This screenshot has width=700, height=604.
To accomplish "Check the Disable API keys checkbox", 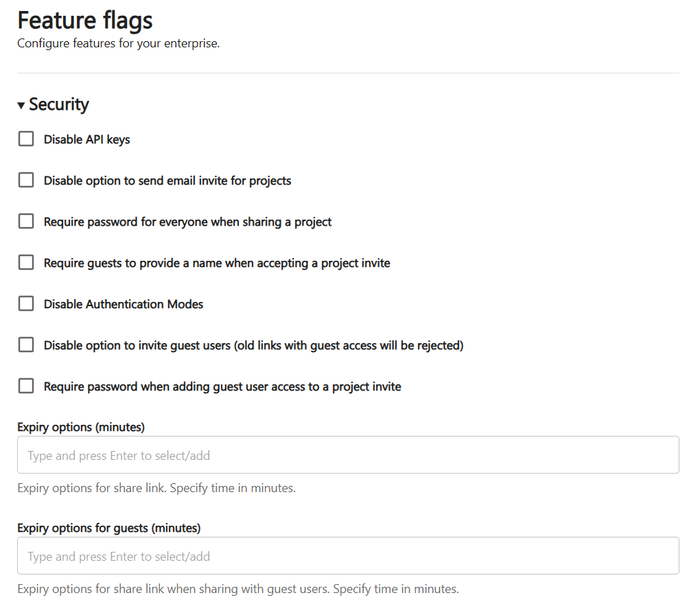I will 26,139.
